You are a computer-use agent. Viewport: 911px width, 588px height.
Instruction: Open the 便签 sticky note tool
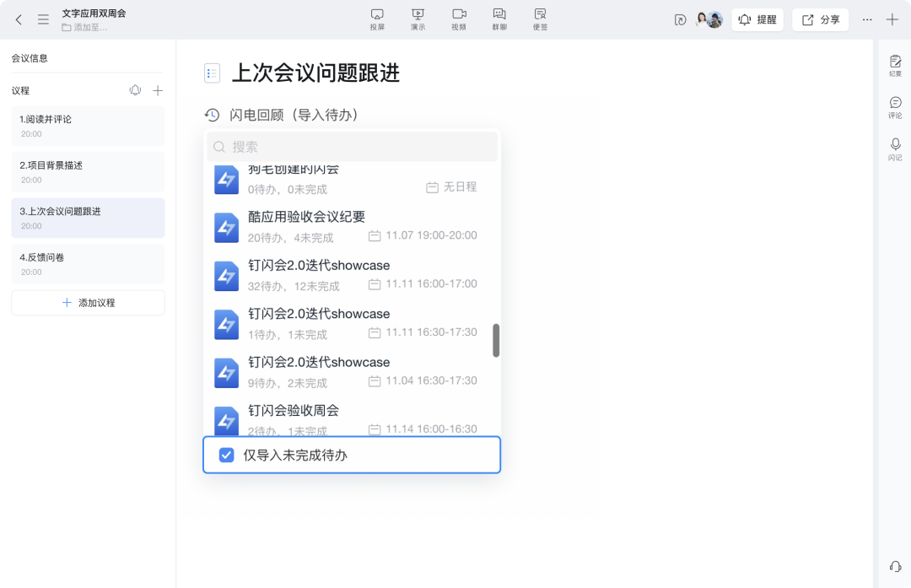pyautogui.click(x=540, y=19)
